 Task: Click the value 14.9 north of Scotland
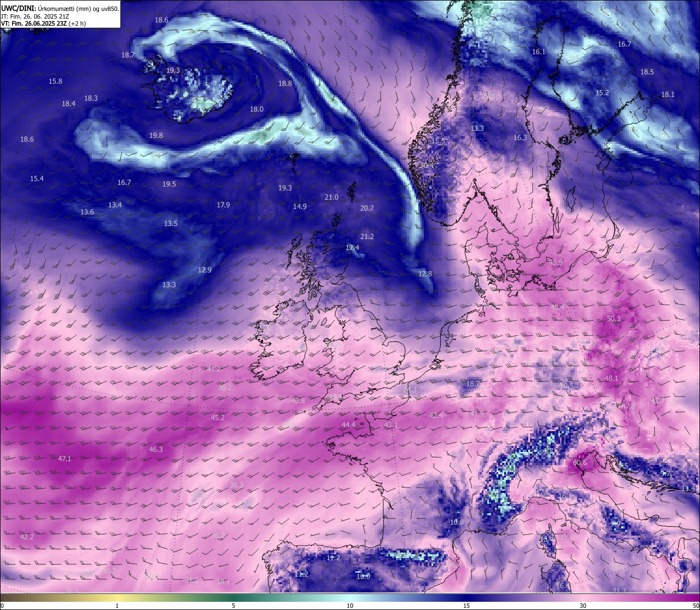[300, 206]
